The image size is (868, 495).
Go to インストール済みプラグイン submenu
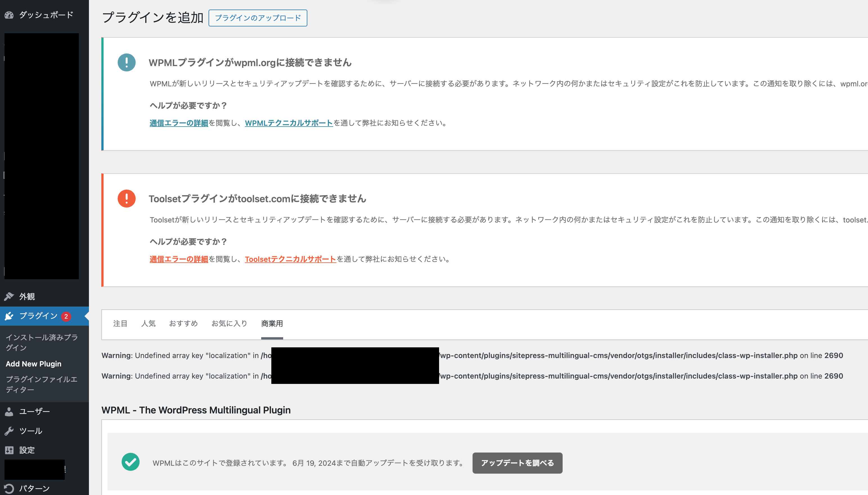(x=41, y=342)
